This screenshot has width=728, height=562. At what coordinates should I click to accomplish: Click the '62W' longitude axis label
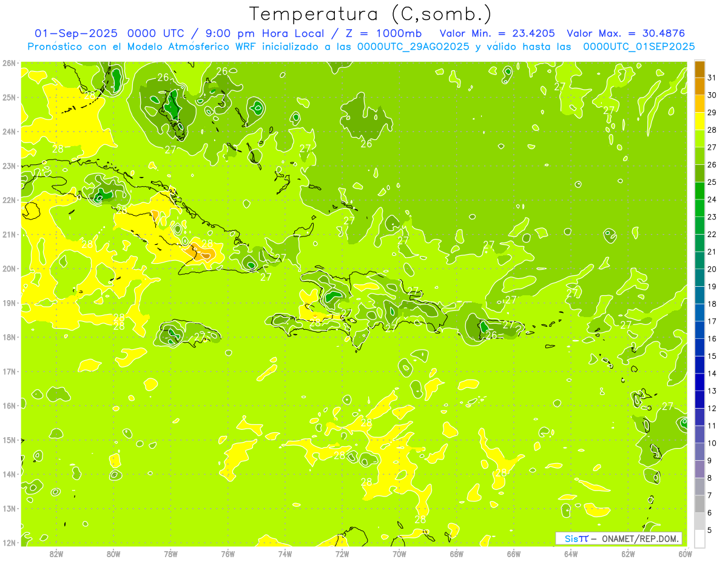click(x=628, y=554)
